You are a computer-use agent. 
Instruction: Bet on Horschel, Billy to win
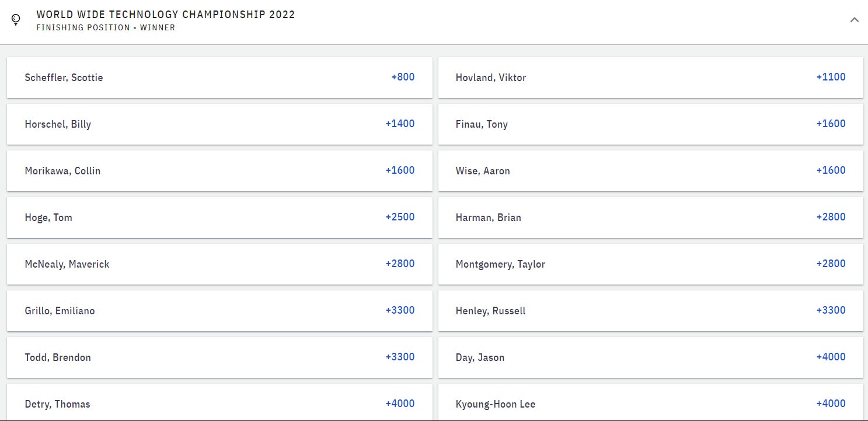tap(219, 124)
